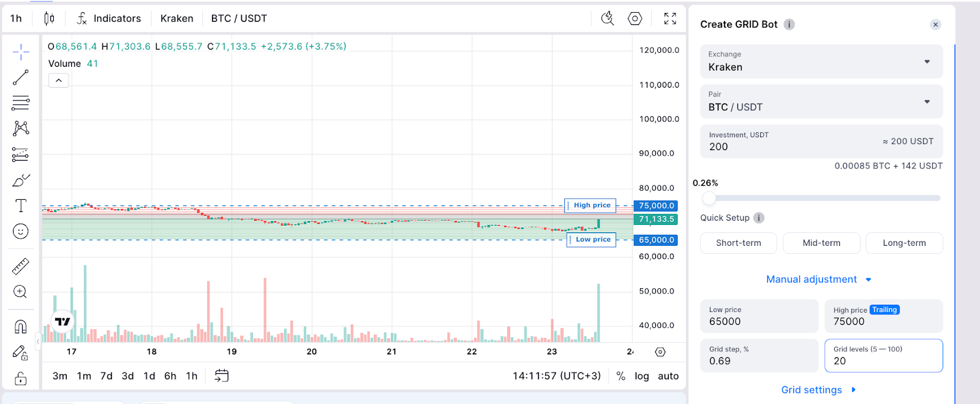Switch the chart to fullscreen mode
The width and height of the screenshot is (980, 404).
(670, 18)
